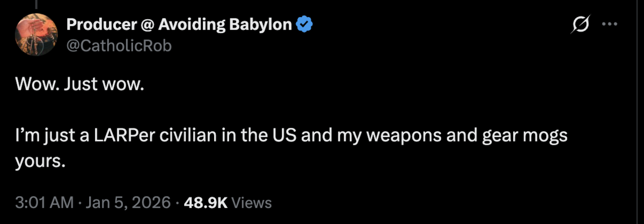Click the 3:01 AM timestamp
Screen dimensions: 644x224
[45, 203]
